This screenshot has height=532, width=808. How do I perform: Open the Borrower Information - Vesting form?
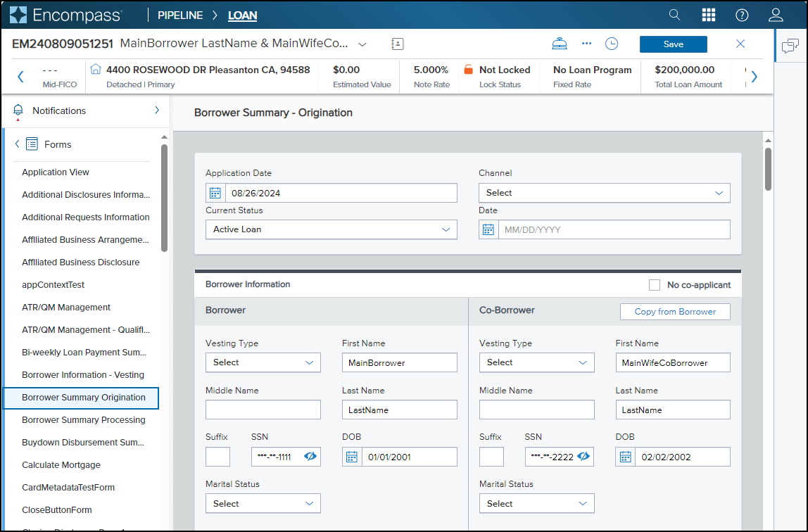click(83, 375)
